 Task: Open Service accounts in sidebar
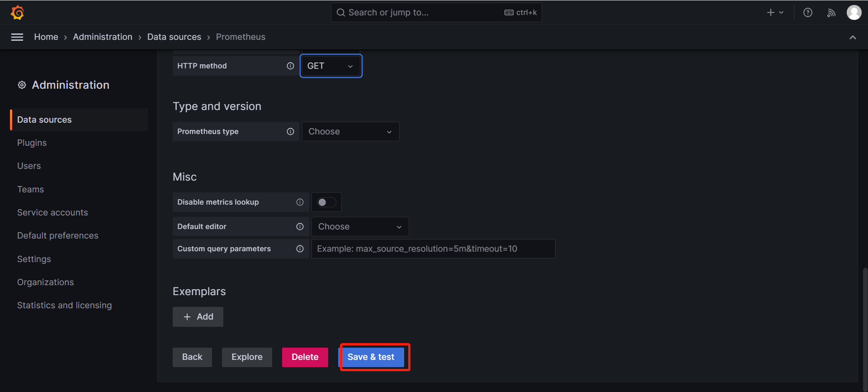point(52,213)
